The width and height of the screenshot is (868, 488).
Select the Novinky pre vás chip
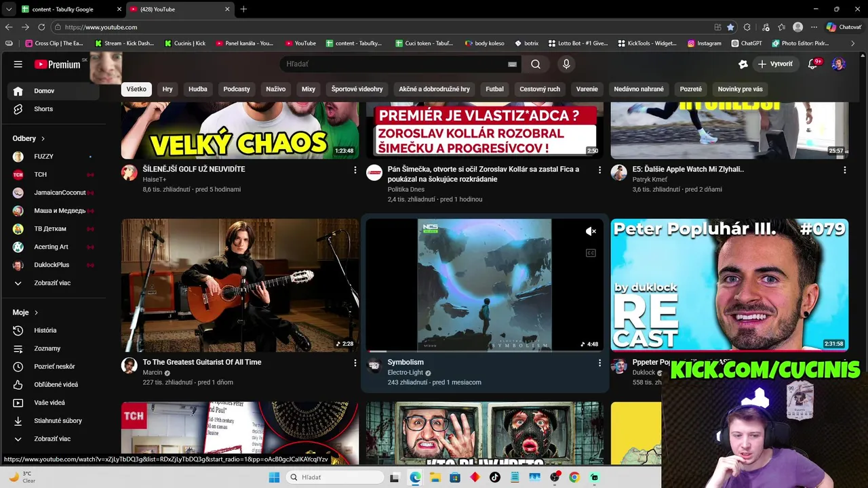pyautogui.click(x=741, y=89)
